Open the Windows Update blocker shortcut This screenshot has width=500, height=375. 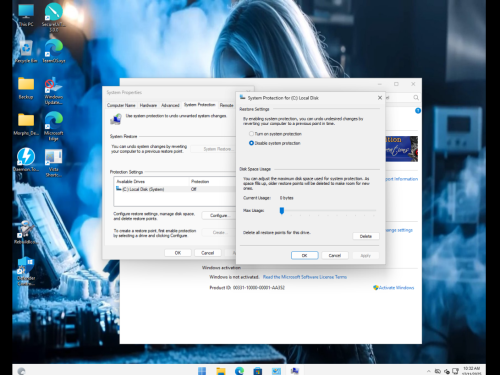(x=54, y=90)
